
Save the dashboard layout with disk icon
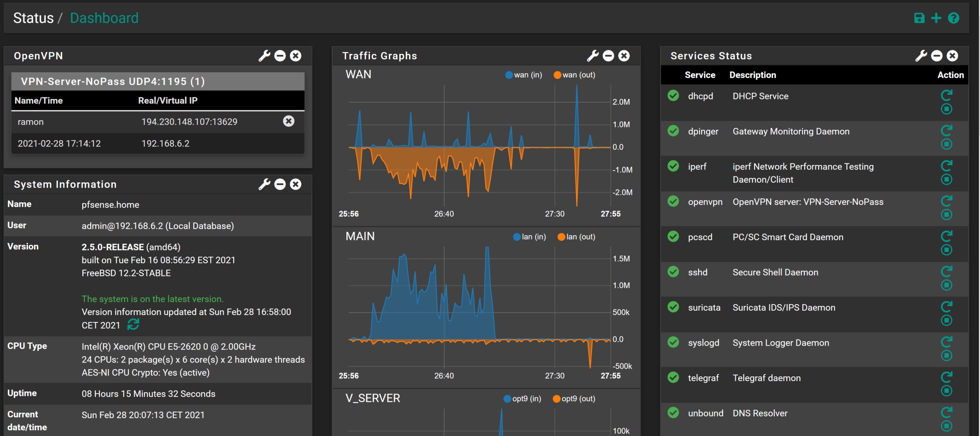[919, 18]
